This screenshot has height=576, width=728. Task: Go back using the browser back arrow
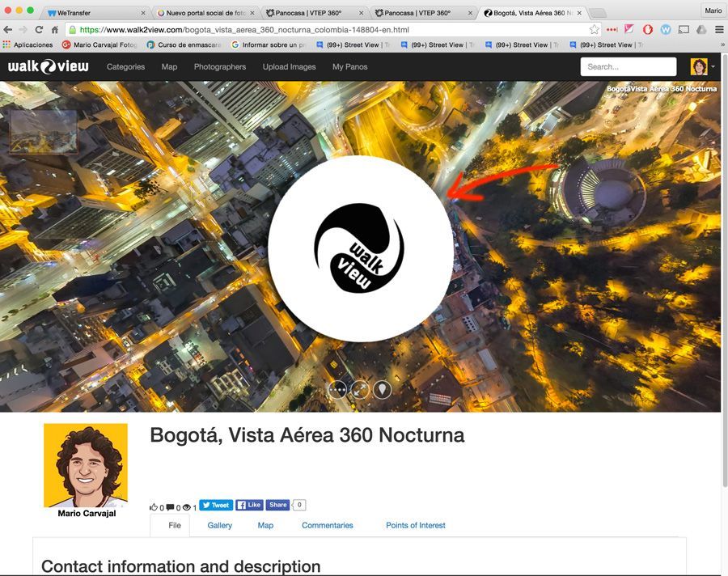[8, 30]
